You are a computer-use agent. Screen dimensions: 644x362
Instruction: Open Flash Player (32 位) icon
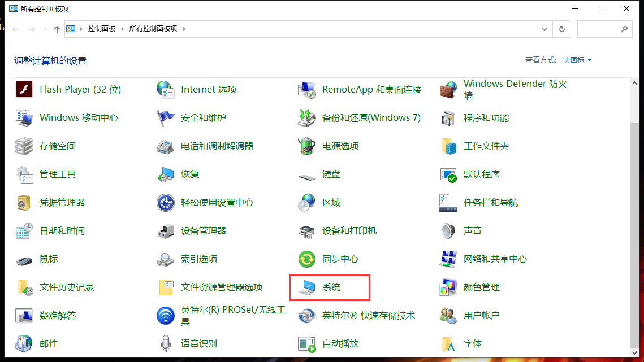(24, 89)
